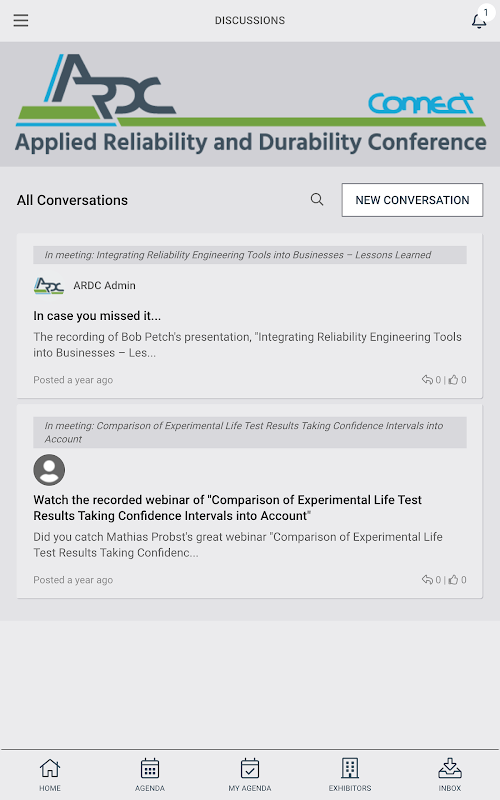Open ARDC Admin author name
The image size is (500, 800).
pos(105,286)
